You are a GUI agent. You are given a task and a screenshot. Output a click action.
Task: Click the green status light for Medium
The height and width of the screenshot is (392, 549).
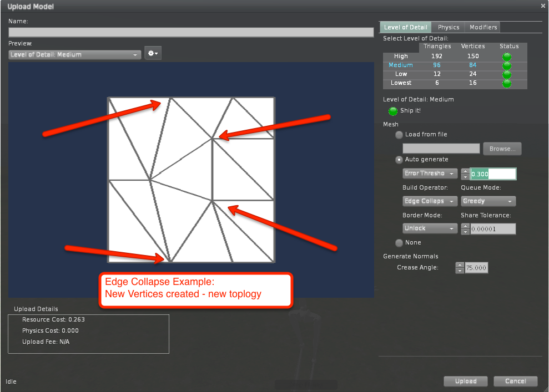506,65
